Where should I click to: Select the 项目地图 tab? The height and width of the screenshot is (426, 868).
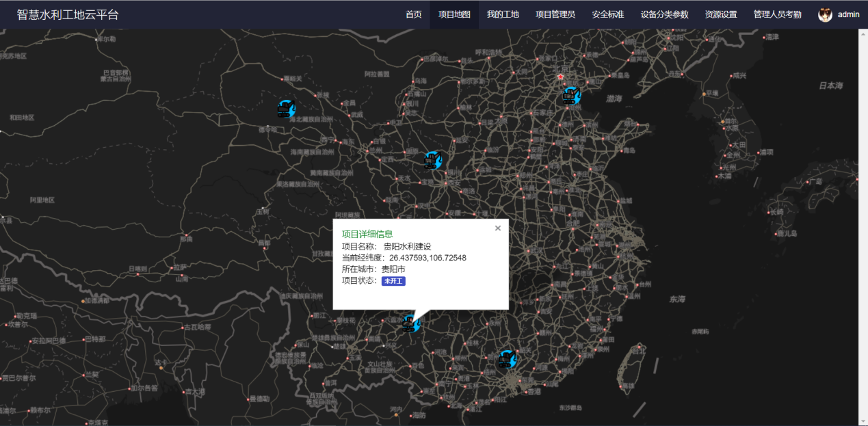pos(454,14)
